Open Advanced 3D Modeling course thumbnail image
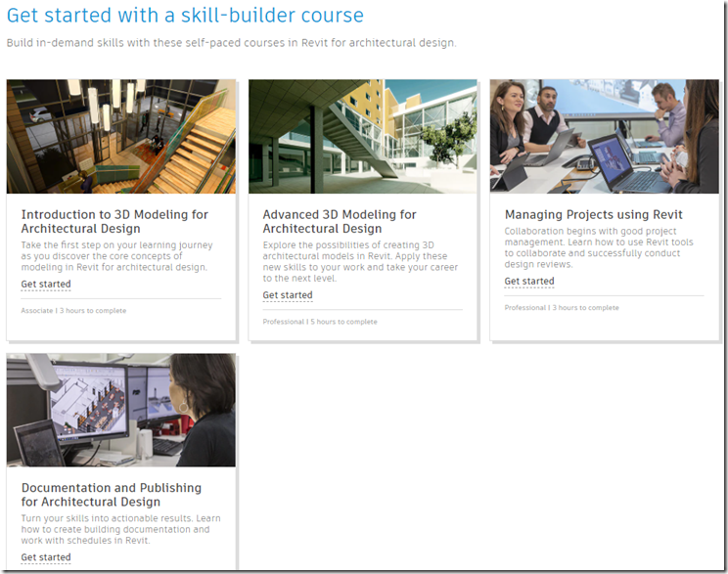This screenshot has height=574, width=728. tap(363, 137)
